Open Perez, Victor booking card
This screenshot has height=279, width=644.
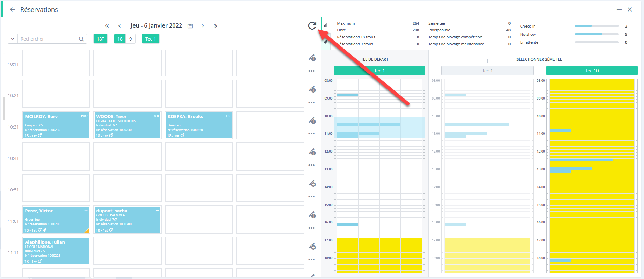click(x=56, y=220)
